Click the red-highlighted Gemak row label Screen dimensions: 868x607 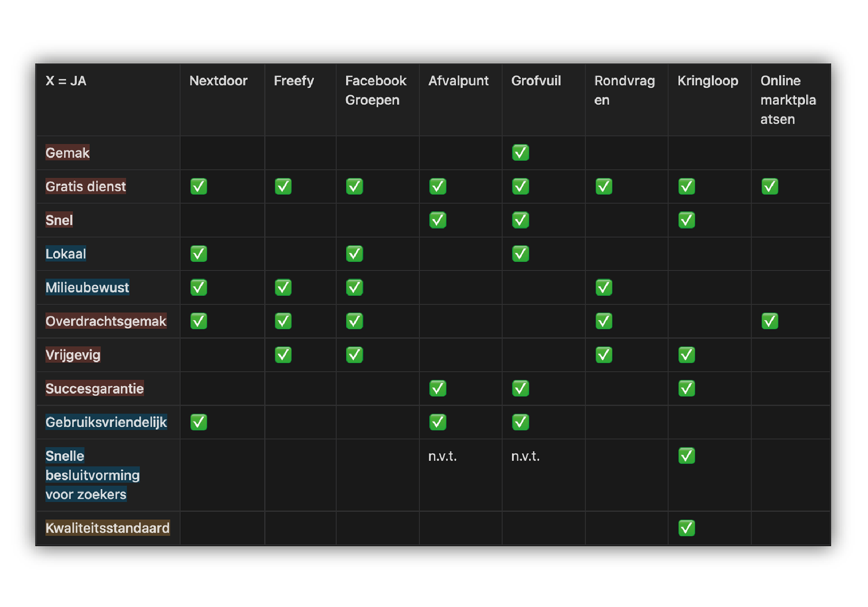pos(67,153)
